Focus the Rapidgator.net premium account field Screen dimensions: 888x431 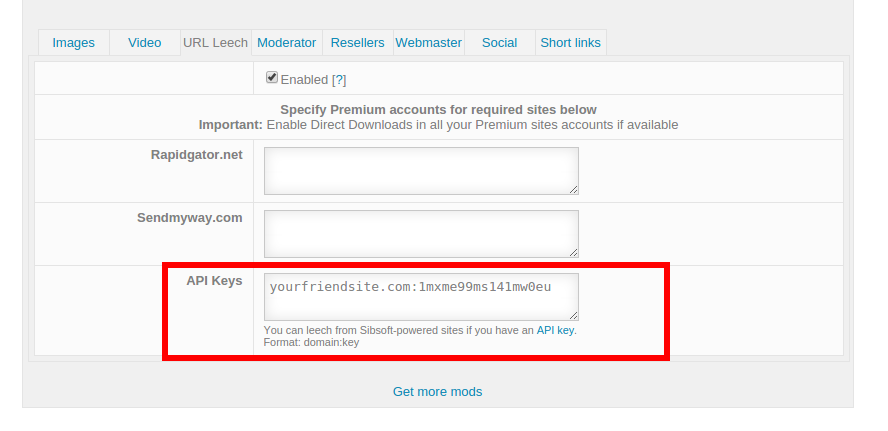point(420,171)
